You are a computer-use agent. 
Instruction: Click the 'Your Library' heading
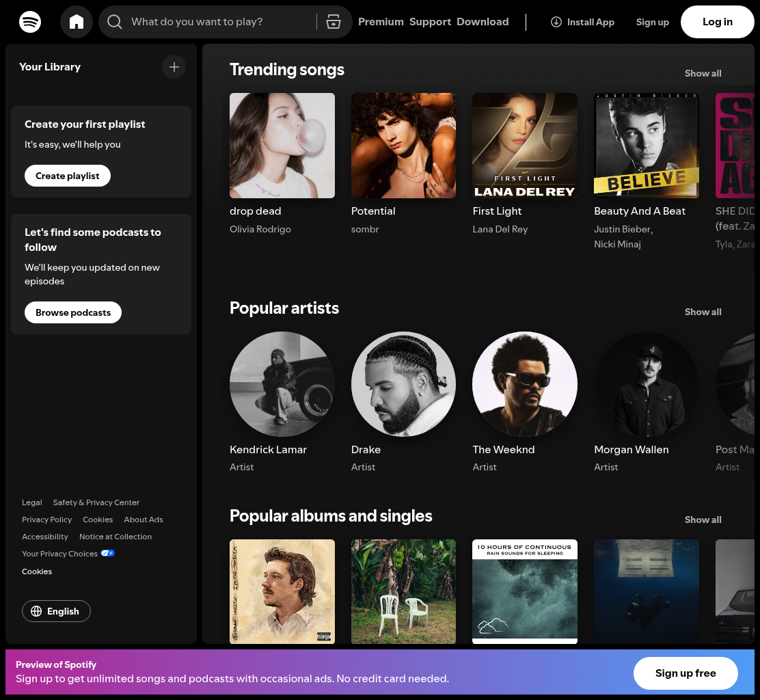[x=50, y=67]
